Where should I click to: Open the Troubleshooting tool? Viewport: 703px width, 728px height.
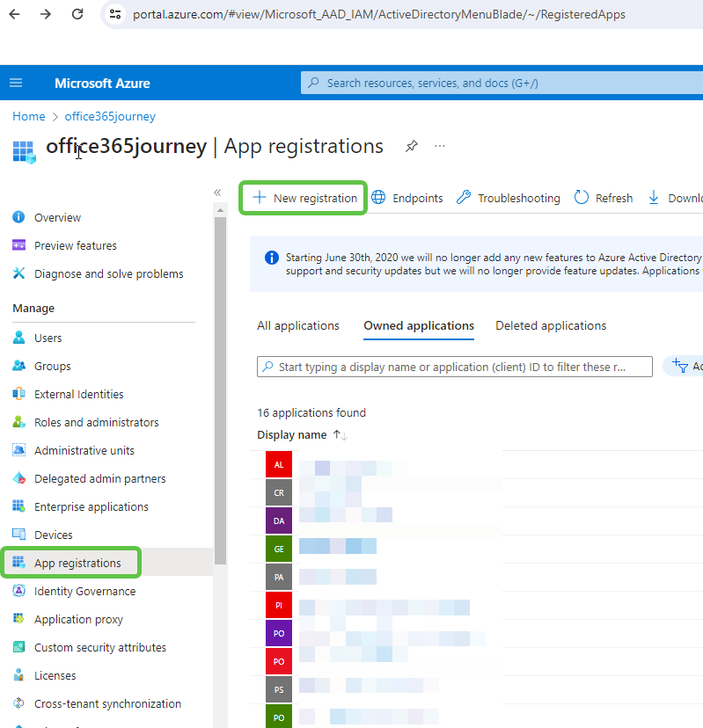(508, 198)
